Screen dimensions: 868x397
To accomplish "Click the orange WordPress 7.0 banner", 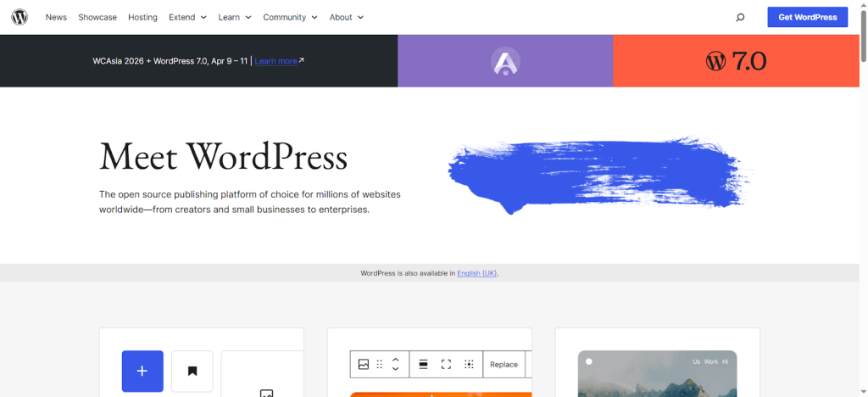I will pyautogui.click(x=736, y=61).
